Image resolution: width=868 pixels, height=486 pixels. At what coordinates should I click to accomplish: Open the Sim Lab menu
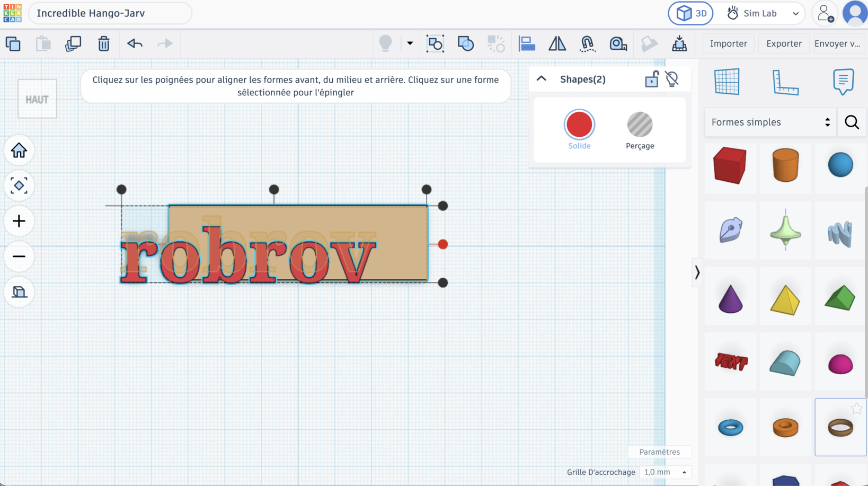click(762, 13)
